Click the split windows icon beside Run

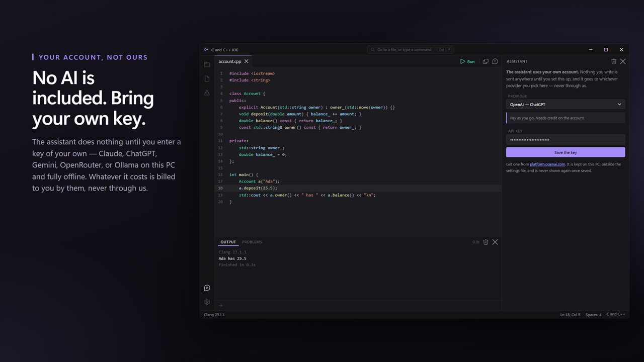click(x=486, y=61)
